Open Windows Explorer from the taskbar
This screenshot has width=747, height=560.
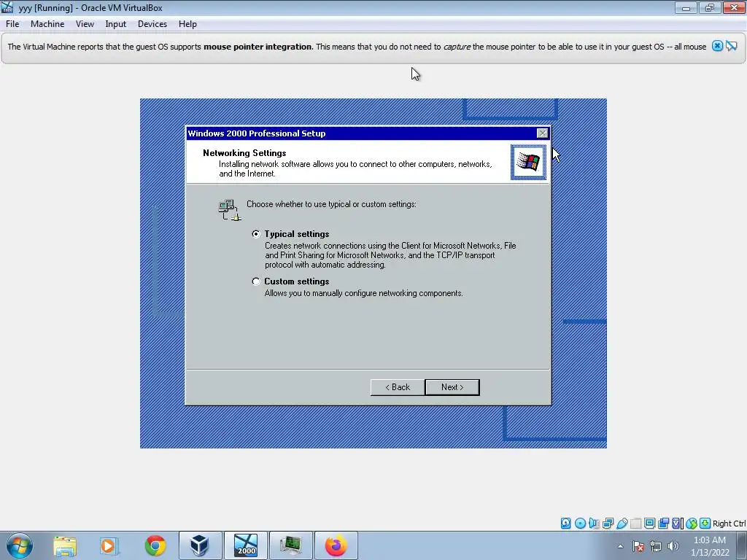point(65,545)
